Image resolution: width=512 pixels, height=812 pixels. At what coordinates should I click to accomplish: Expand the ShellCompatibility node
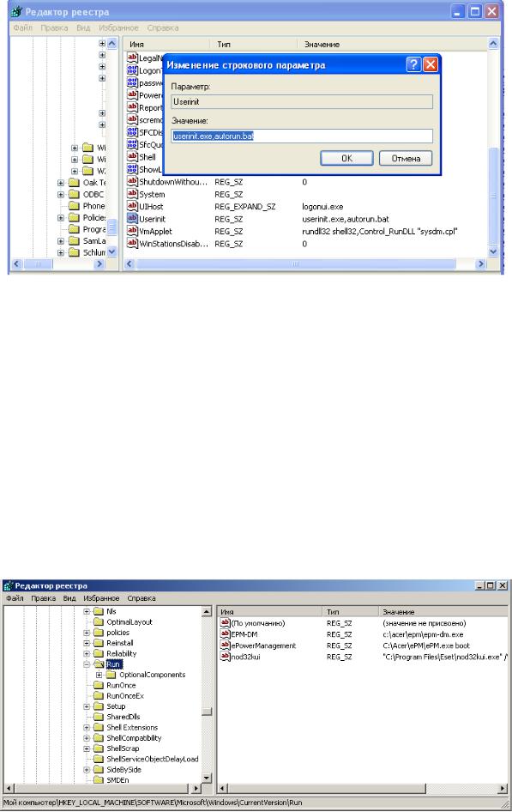(87, 738)
